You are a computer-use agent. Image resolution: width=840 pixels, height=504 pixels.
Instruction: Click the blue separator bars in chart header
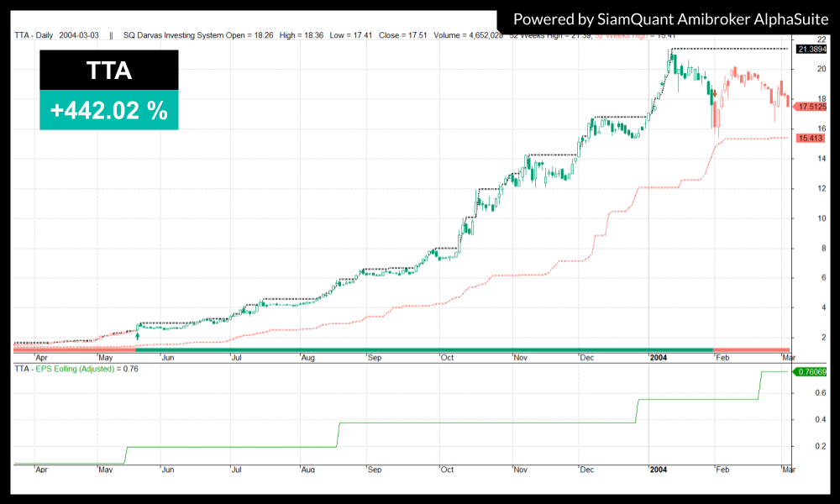tap(111, 36)
